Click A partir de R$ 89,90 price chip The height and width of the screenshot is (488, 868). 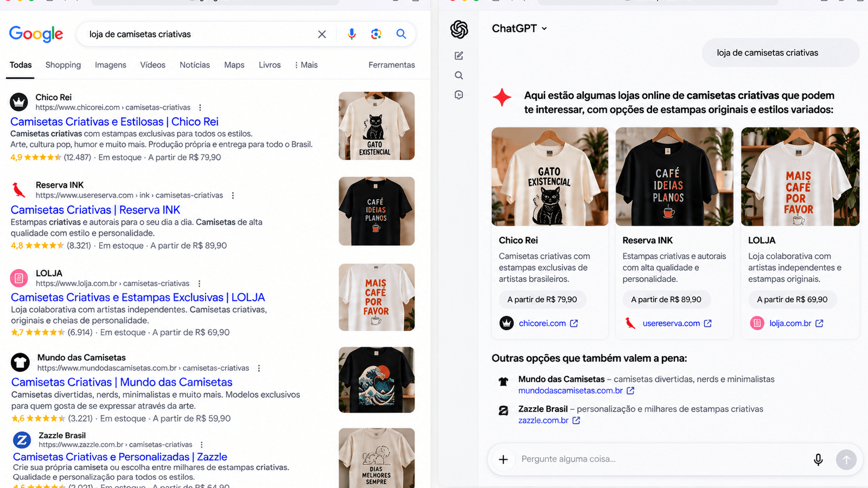pos(666,299)
